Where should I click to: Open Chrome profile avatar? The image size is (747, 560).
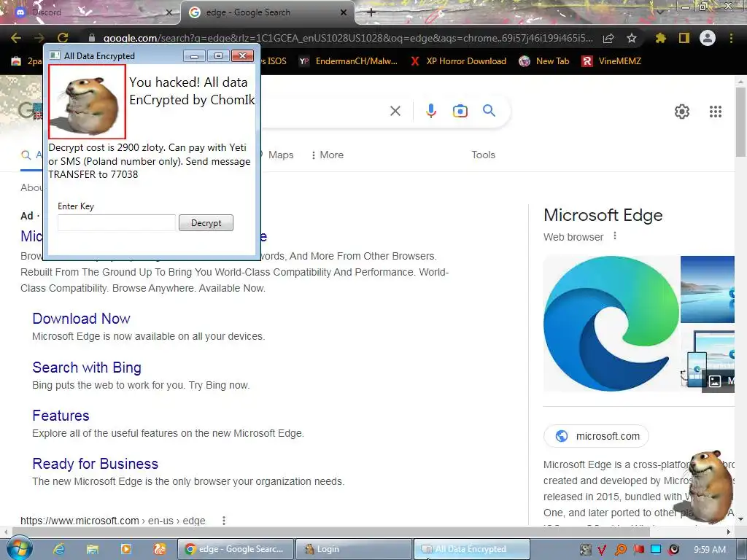pos(708,38)
